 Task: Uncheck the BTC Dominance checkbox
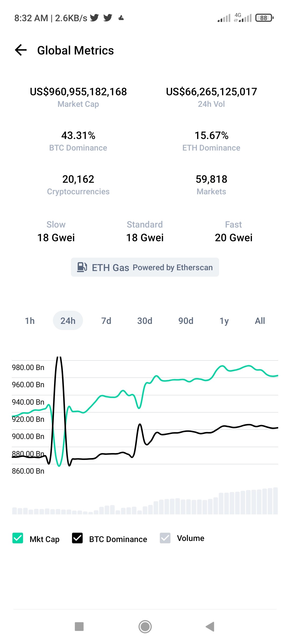(77, 538)
